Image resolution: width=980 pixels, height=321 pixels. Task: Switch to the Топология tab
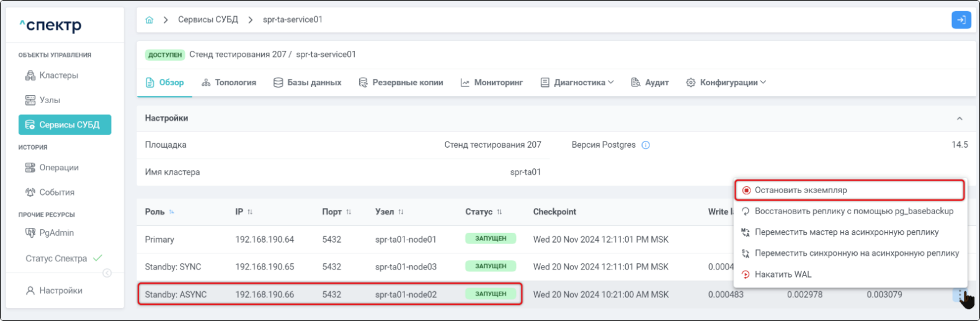tap(229, 83)
